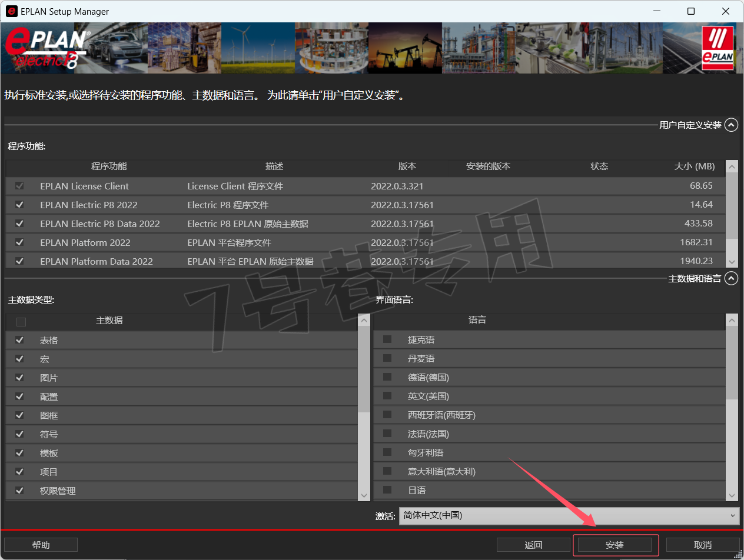Toggle the EPLAN License Client checkbox
This screenshot has height=560, width=744.
point(19,186)
